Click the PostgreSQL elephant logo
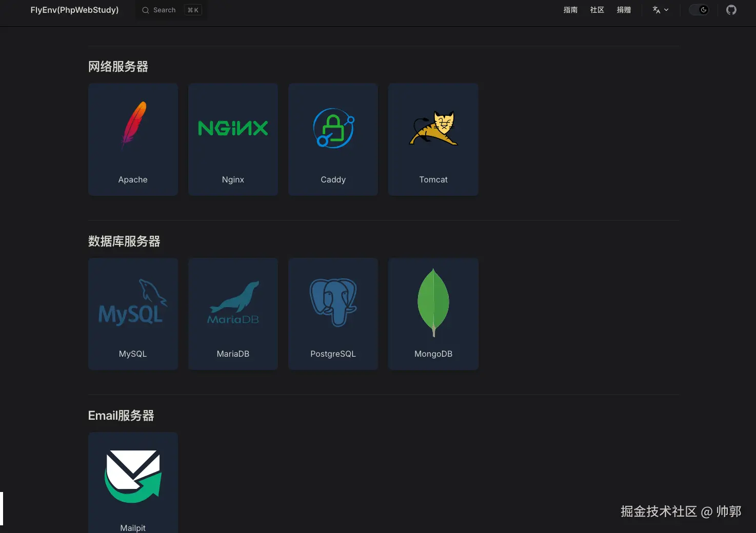 click(x=333, y=302)
